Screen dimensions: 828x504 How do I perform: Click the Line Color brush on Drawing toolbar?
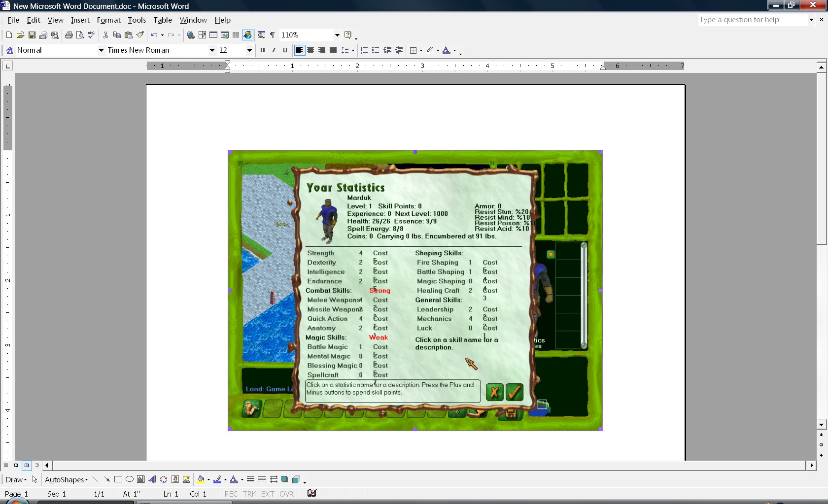click(x=217, y=479)
